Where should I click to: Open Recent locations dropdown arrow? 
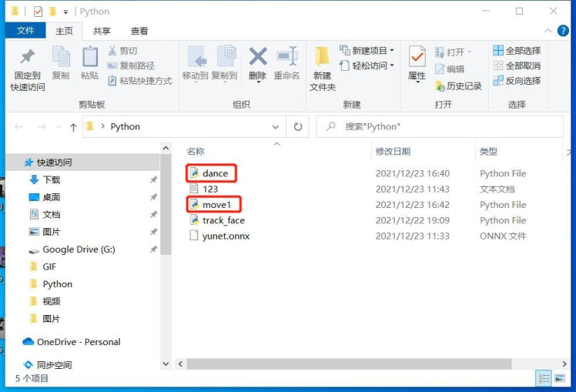coord(59,127)
